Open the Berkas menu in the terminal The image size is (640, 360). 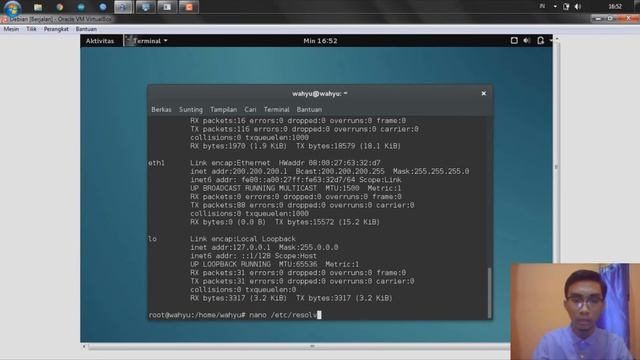pyautogui.click(x=161, y=109)
